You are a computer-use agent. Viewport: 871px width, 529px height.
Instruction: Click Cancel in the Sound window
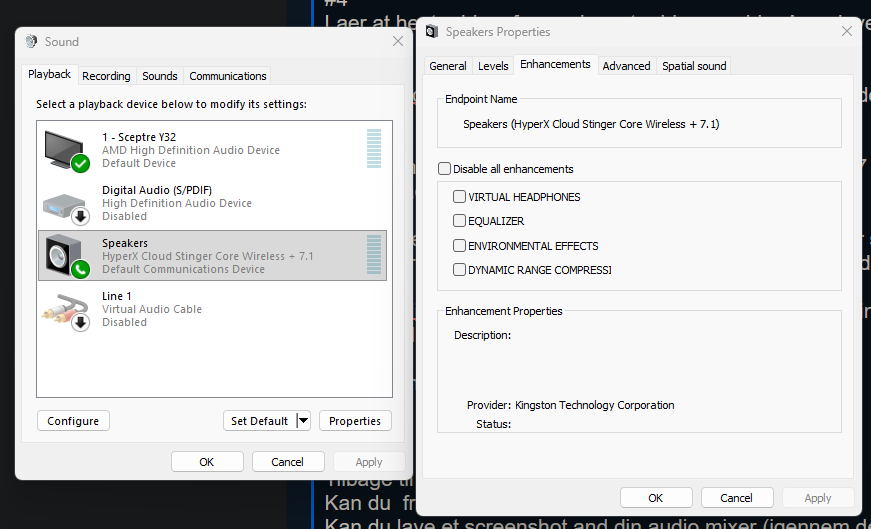(287, 462)
